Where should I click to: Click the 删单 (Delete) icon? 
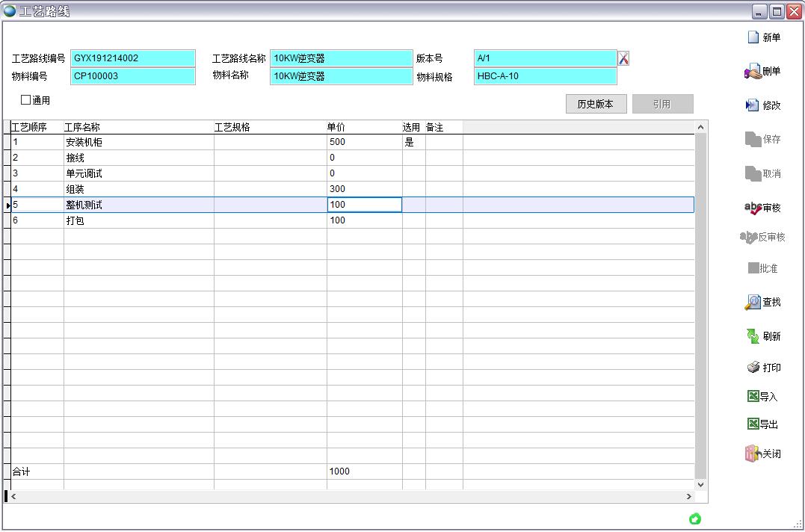[752, 72]
